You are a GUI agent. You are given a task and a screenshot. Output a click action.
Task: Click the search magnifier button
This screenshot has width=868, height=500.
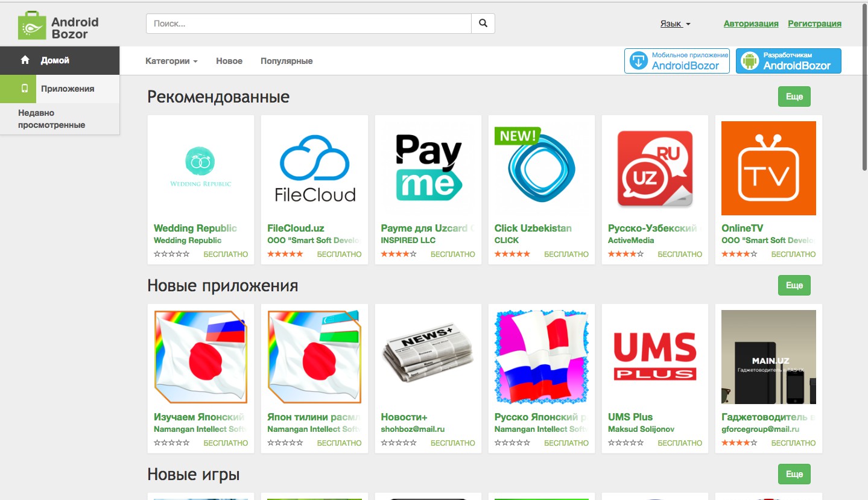click(483, 24)
